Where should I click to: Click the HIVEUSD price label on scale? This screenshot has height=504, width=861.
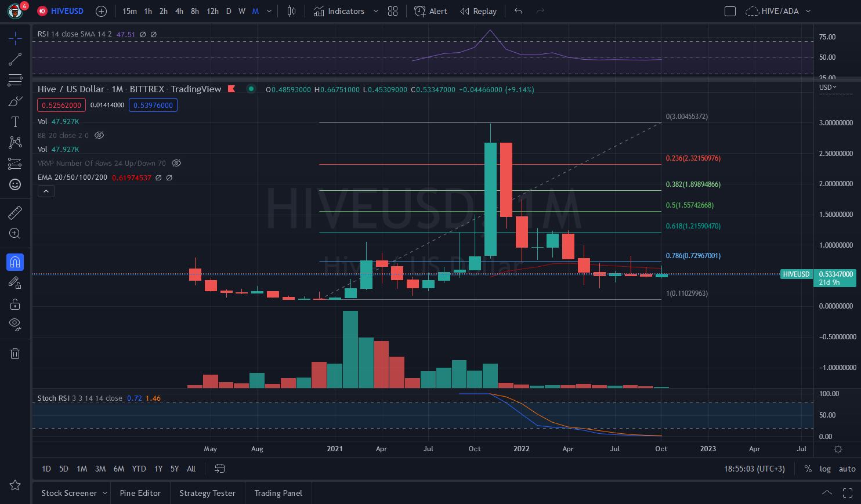(x=796, y=274)
